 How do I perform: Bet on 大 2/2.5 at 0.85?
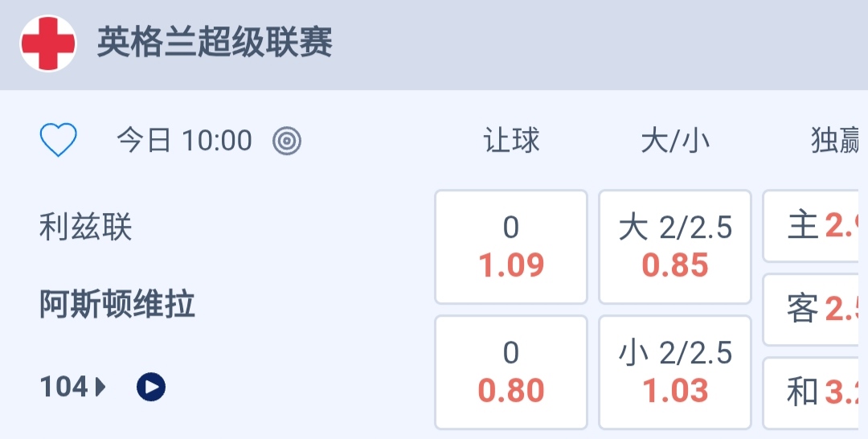[675, 247]
